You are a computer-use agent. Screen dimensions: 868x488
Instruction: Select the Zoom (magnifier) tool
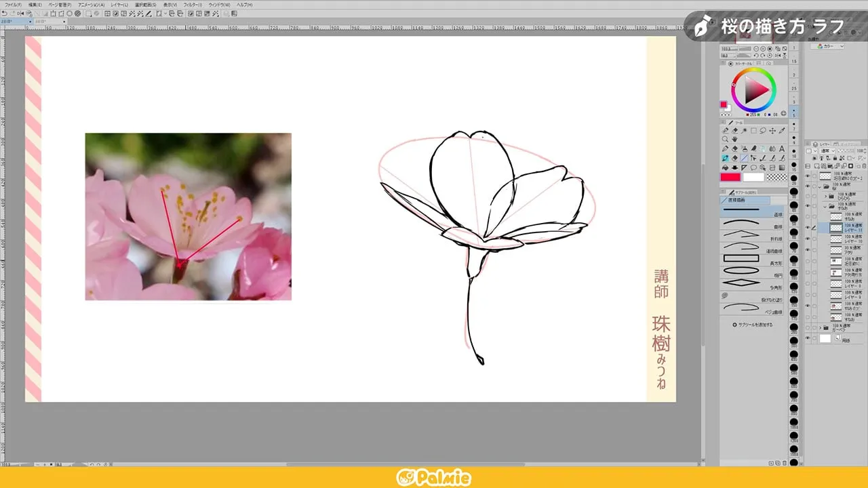725,139
